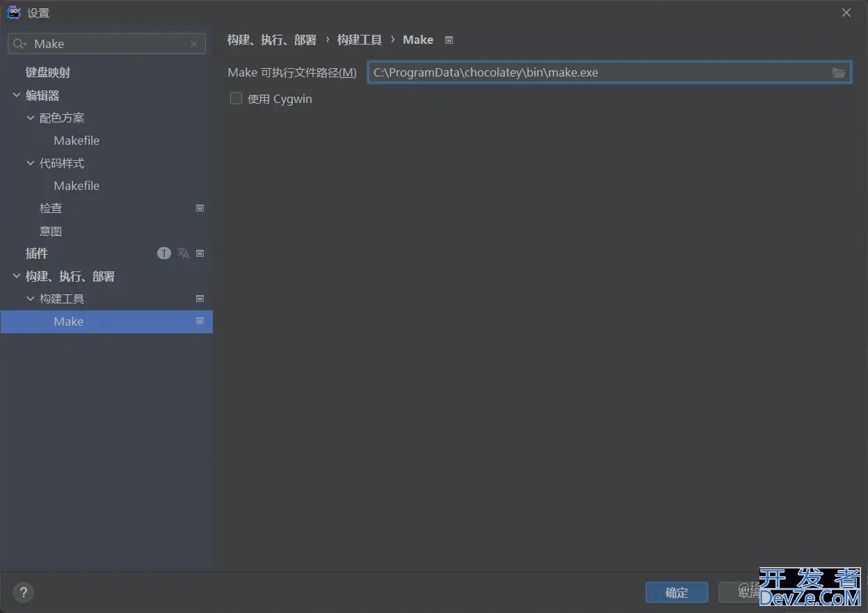Browse for make.exe with folder icon
The image size is (868, 613).
click(839, 72)
